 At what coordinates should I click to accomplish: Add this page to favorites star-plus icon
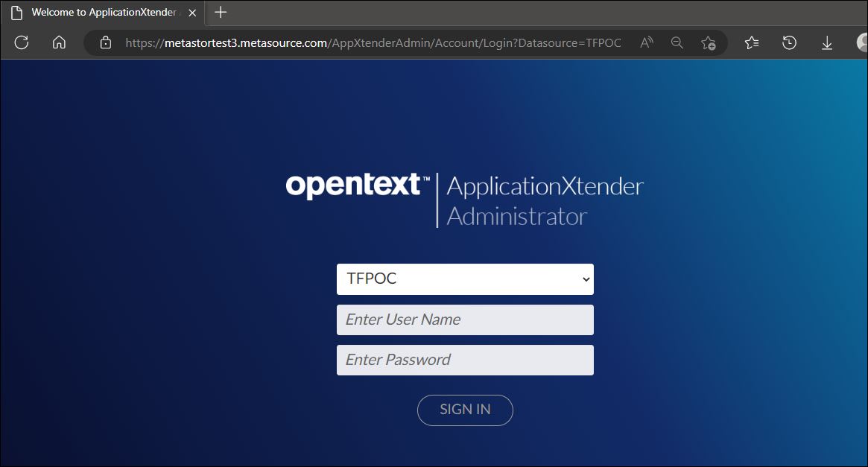coord(708,42)
